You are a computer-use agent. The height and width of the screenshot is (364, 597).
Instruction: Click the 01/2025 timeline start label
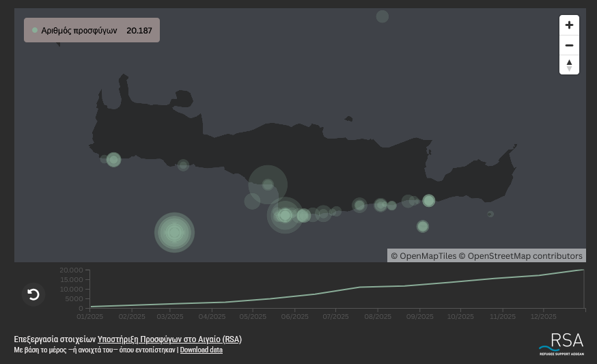(89, 317)
